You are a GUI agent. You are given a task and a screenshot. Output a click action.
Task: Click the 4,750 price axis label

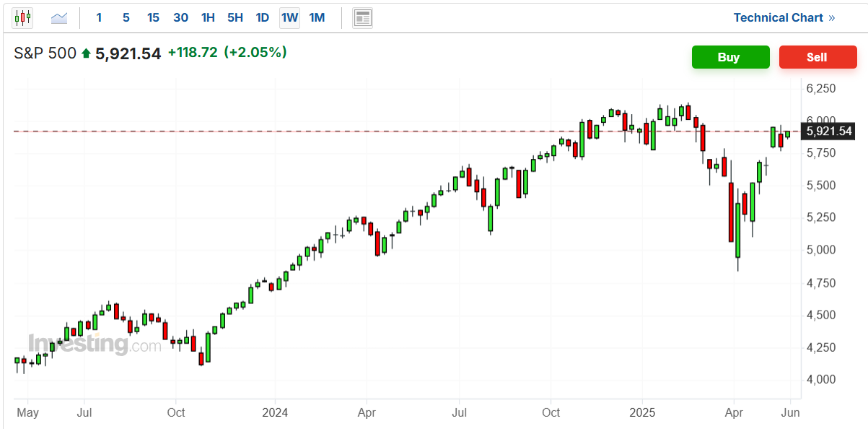820,282
